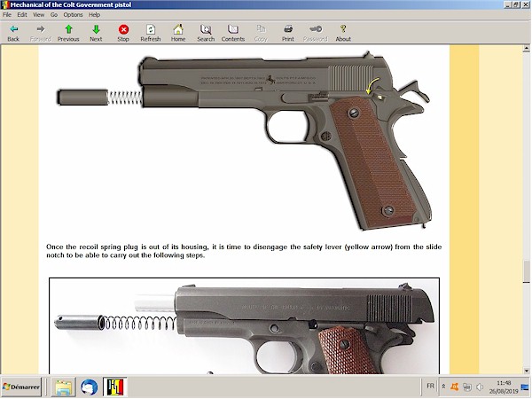532x399 pixels.
Task: Click the framed photo of the real pistol
Action: [245, 325]
